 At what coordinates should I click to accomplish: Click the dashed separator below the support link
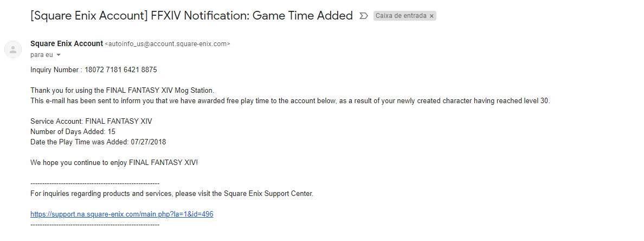95,224
